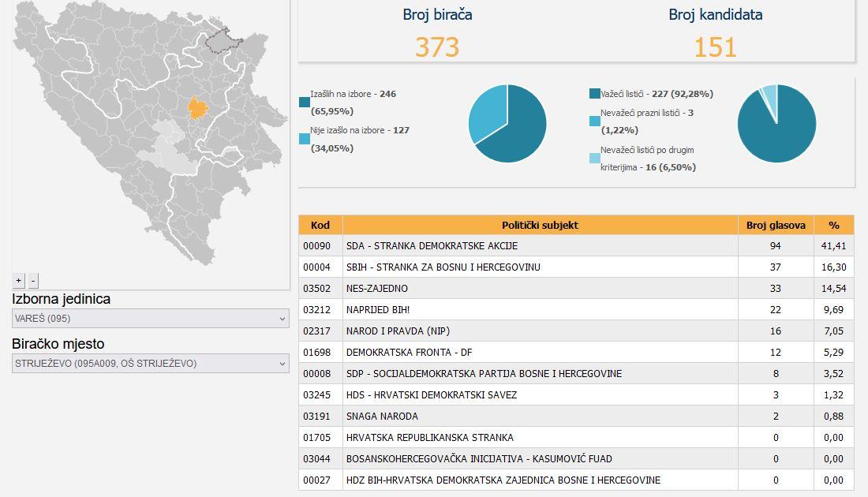The width and height of the screenshot is (868, 497).
Task: Click party code 01698 in the table
Action: [x=316, y=353]
